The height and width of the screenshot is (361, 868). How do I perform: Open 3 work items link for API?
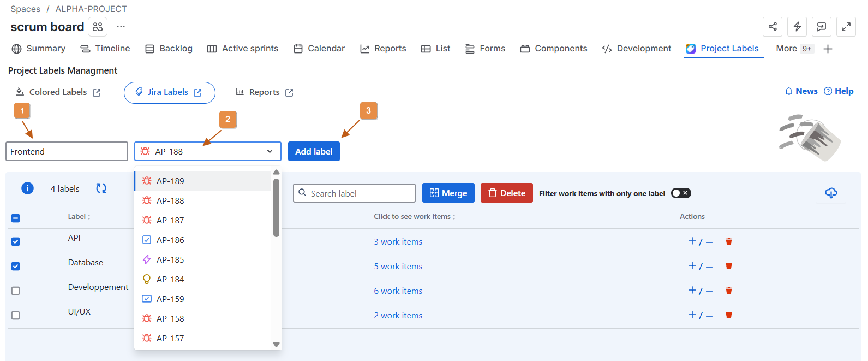(398, 241)
